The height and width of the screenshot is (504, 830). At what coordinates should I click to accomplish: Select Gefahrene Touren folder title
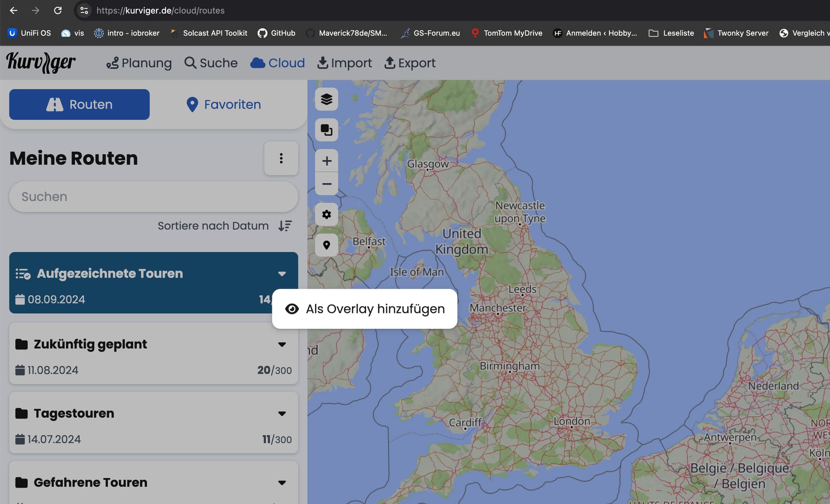coord(90,482)
